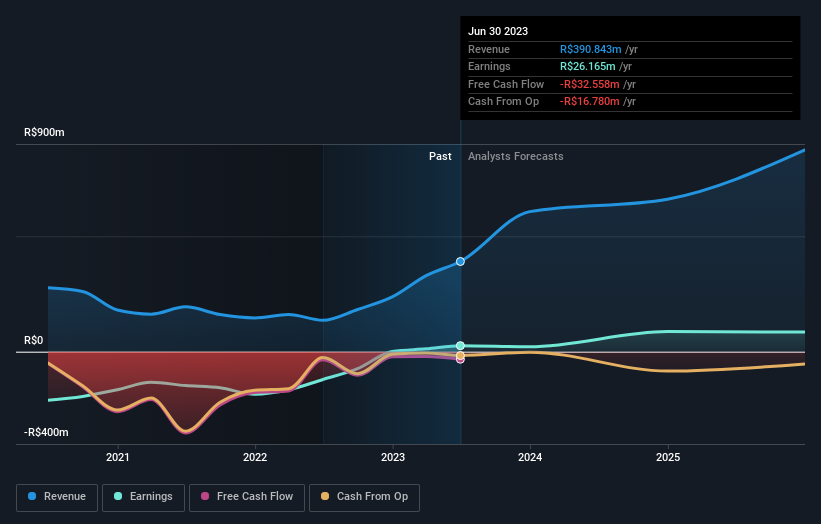Toggle the Revenue legend button
Viewport: 821px width, 524px height.
click(x=57, y=497)
